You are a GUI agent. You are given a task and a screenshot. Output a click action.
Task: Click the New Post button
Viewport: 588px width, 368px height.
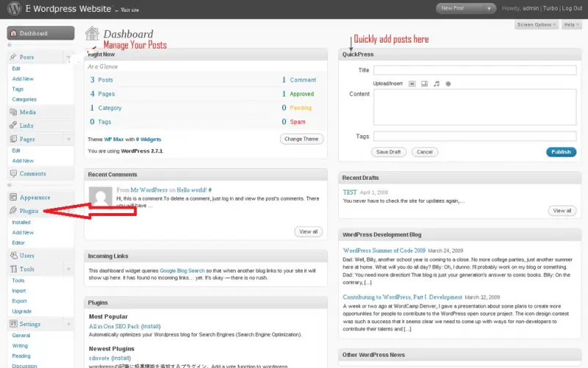tap(461, 8)
